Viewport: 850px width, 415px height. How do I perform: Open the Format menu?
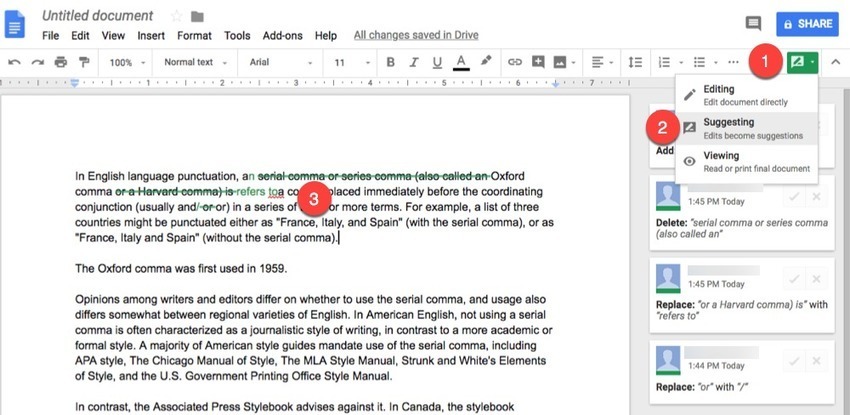tap(194, 36)
